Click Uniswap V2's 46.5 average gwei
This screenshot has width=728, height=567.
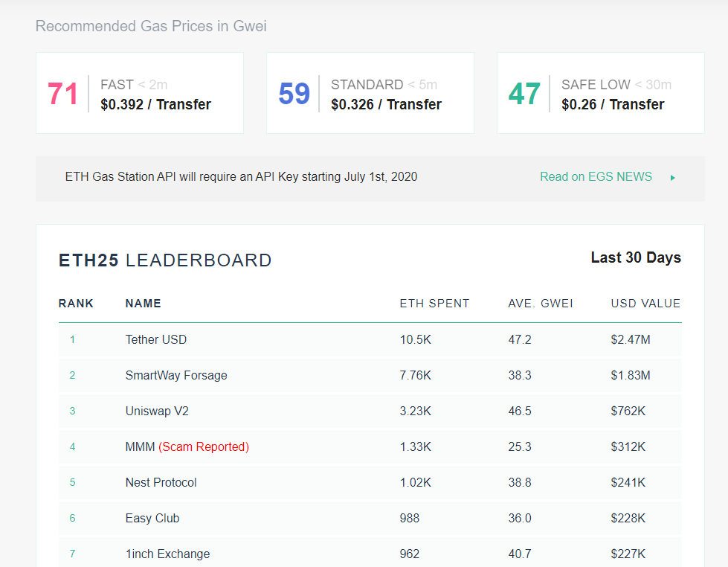(520, 411)
